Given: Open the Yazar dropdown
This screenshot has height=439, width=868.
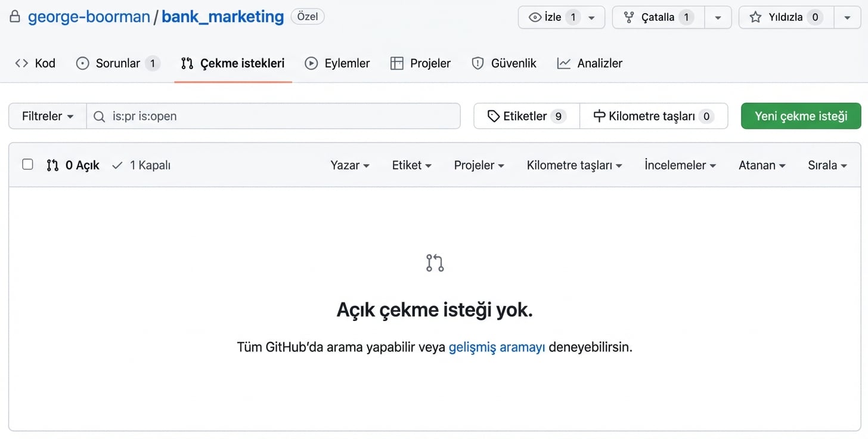Looking at the screenshot, I should coord(350,165).
